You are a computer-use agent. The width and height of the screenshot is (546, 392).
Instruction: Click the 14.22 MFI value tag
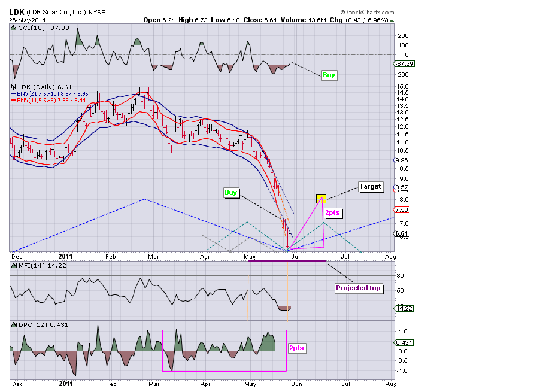[x=404, y=308]
